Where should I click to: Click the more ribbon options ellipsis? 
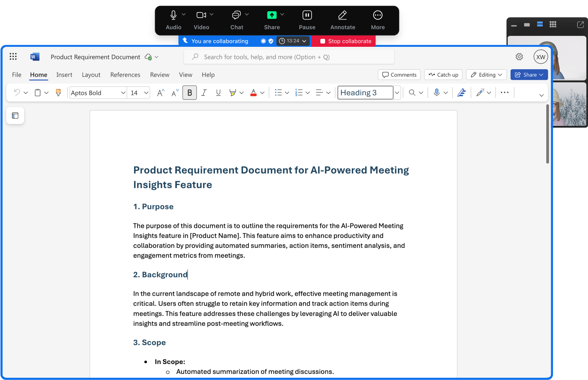[505, 93]
